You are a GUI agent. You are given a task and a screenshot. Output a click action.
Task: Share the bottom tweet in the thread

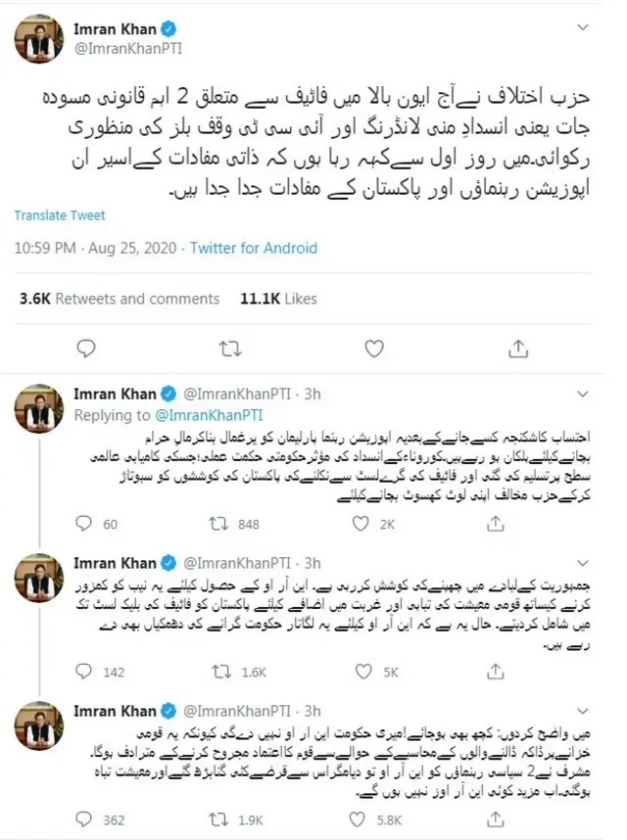click(497, 821)
